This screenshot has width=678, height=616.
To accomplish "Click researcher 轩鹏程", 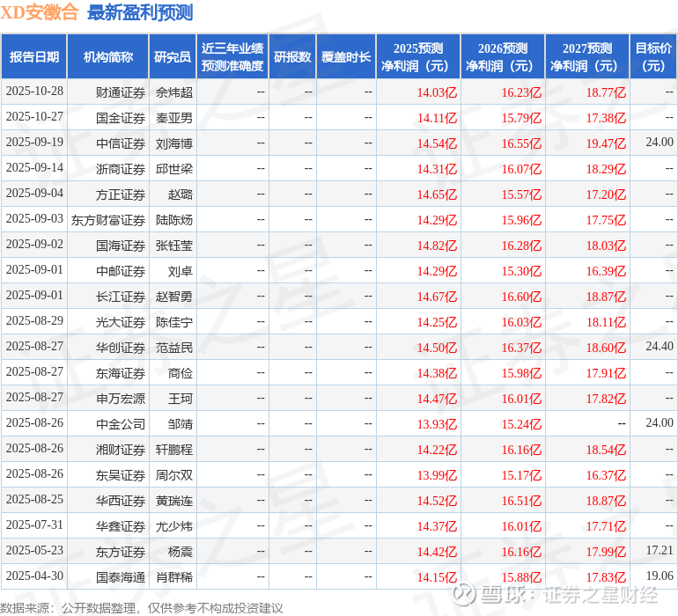I will [x=174, y=449].
